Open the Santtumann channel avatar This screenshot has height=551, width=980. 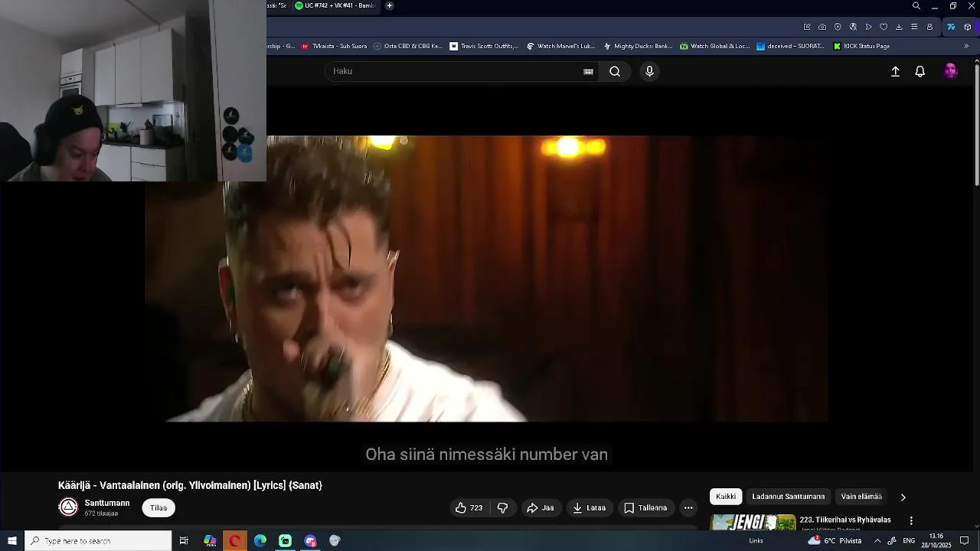[x=68, y=507]
